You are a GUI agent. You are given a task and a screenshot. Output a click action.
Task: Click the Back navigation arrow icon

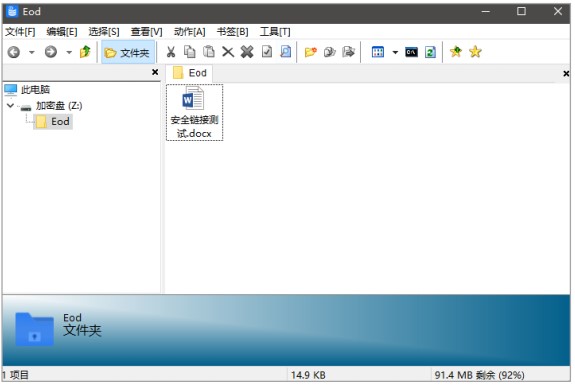(x=14, y=52)
